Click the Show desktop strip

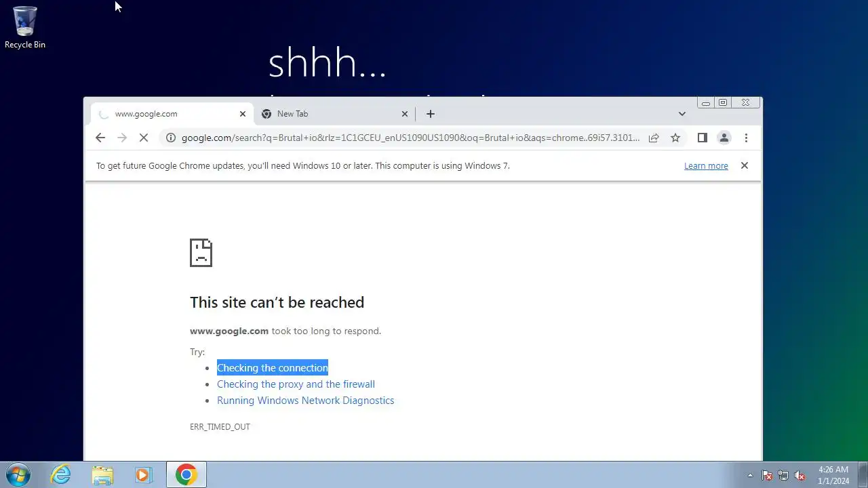(x=863, y=474)
